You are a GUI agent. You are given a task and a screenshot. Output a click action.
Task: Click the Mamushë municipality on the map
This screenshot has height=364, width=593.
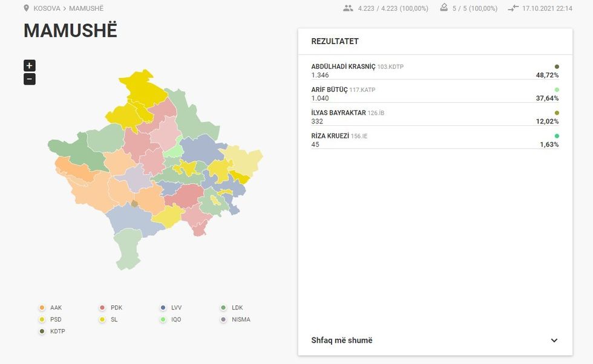(x=134, y=204)
